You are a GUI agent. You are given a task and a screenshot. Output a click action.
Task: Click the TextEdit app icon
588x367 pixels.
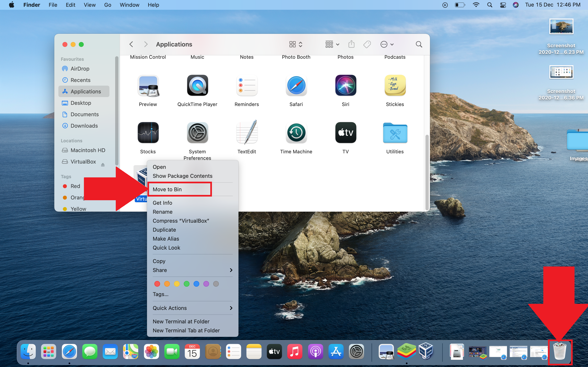[246, 133]
